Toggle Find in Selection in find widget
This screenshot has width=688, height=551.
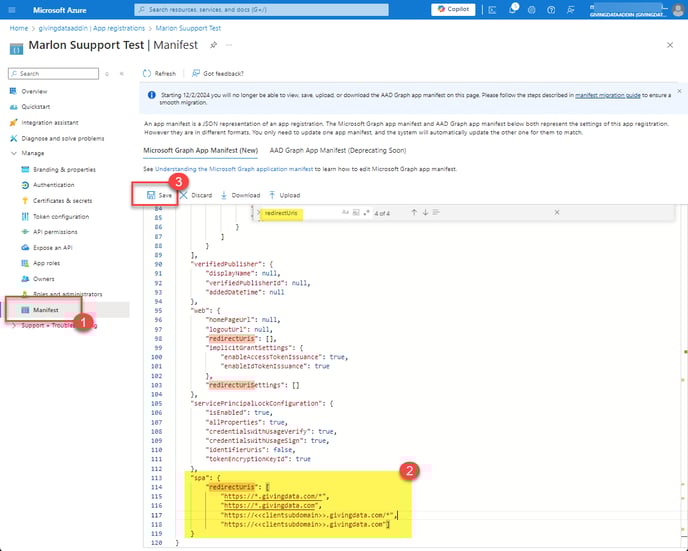[436, 212]
